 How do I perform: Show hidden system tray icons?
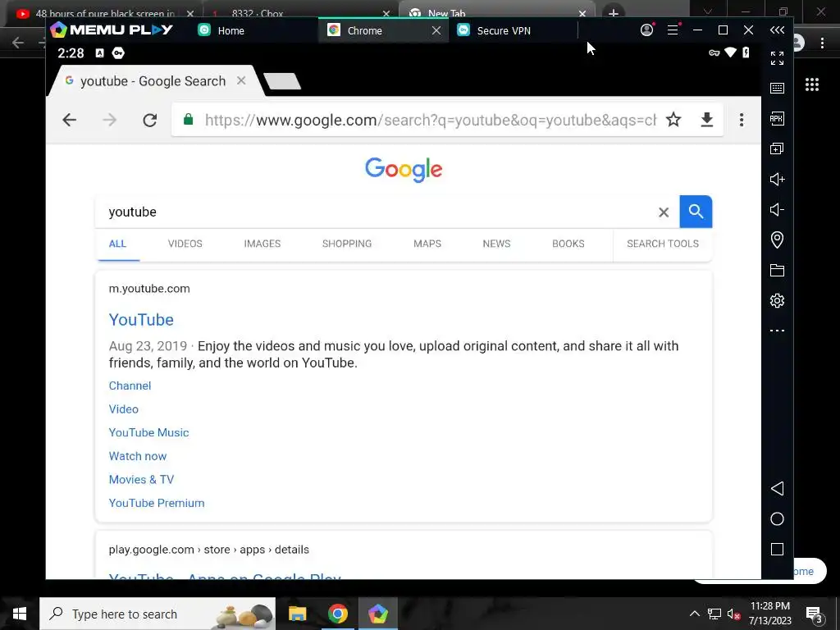(x=694, y=614)
